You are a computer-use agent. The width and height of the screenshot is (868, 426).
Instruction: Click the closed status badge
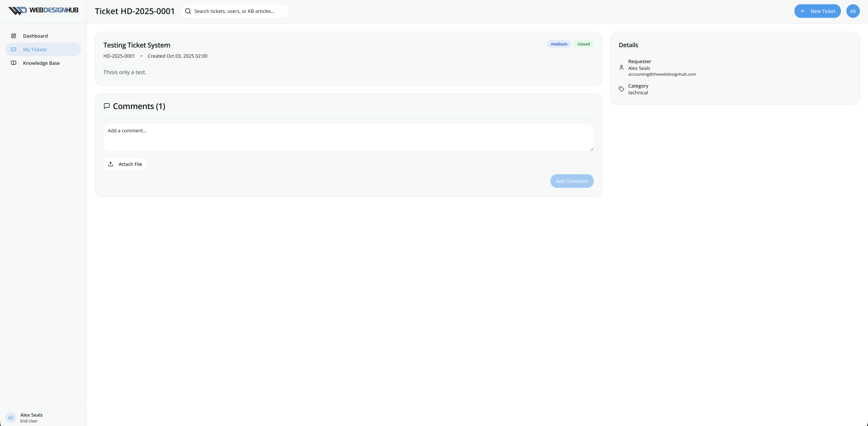click(583, 44)
